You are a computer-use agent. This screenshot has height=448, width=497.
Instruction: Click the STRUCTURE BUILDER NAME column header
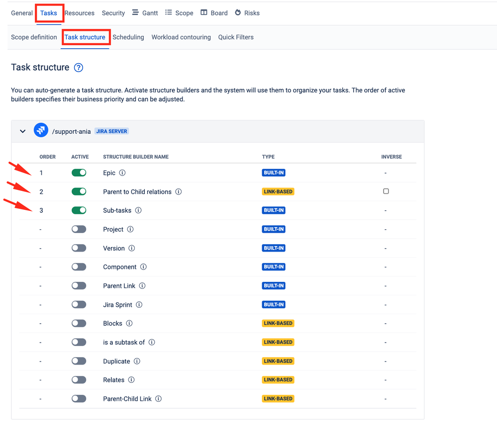136,157
